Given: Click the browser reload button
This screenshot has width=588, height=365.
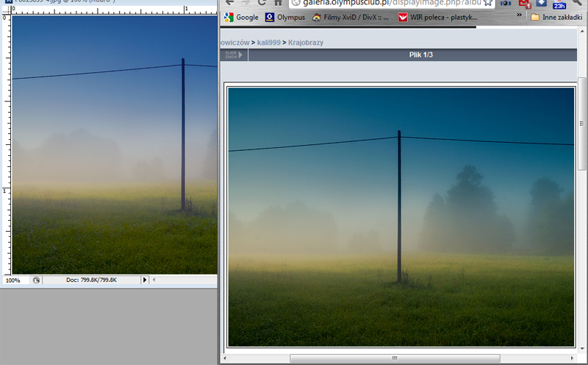Looking at the screenshot, I should [x=262, y=3].
